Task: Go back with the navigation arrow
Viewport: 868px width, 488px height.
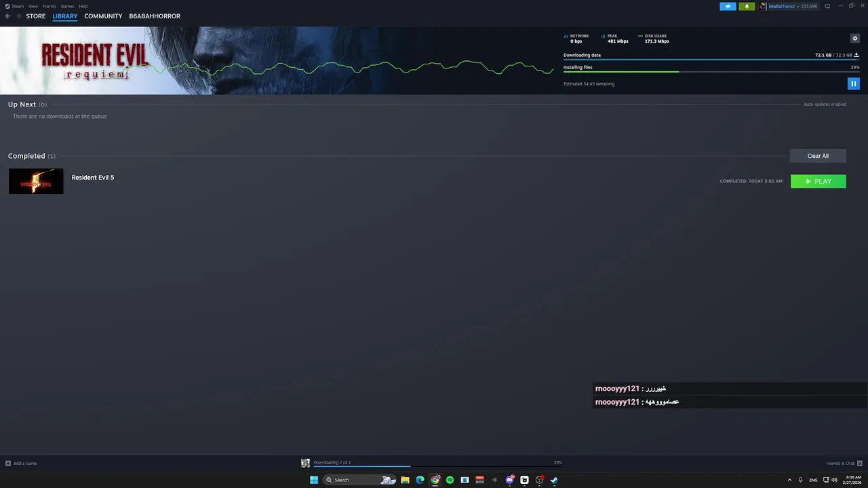Action: point(8,16)
